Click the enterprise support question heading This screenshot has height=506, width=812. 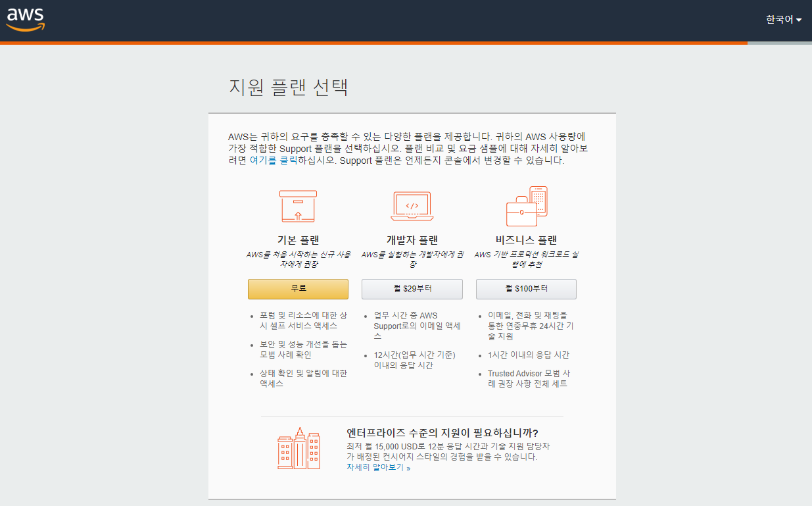point(442,433)
